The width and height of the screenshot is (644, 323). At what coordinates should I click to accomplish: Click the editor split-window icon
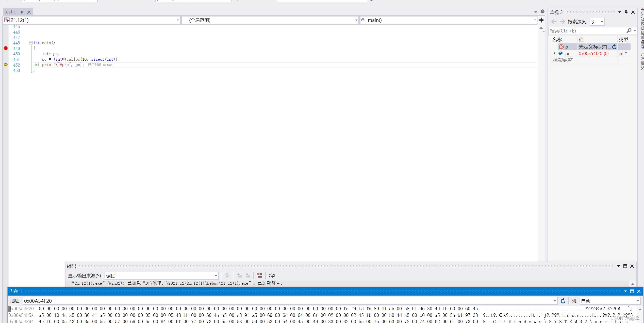[541, 20]
